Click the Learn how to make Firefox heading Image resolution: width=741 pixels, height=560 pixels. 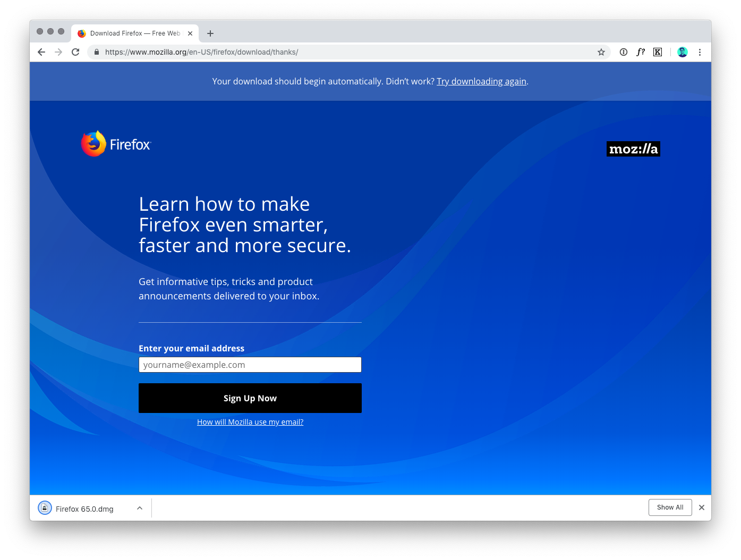[x=245, y=225]
